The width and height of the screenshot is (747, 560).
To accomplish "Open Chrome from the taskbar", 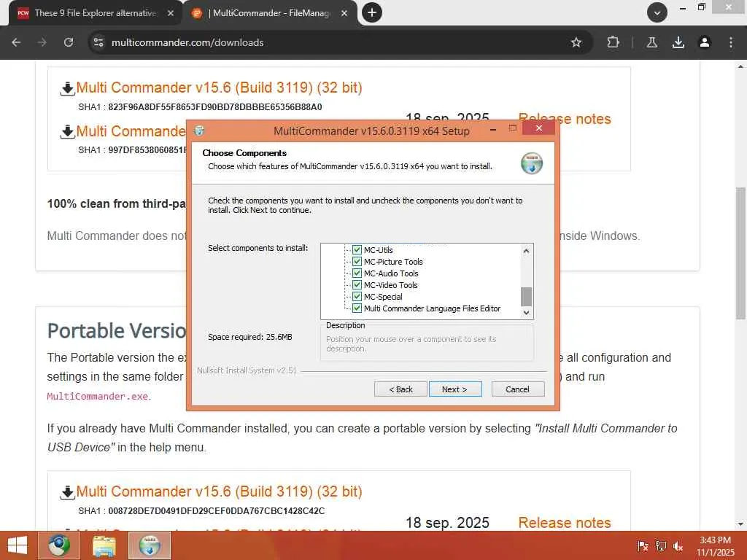I will pyautogui.click(x=58, y=545).
